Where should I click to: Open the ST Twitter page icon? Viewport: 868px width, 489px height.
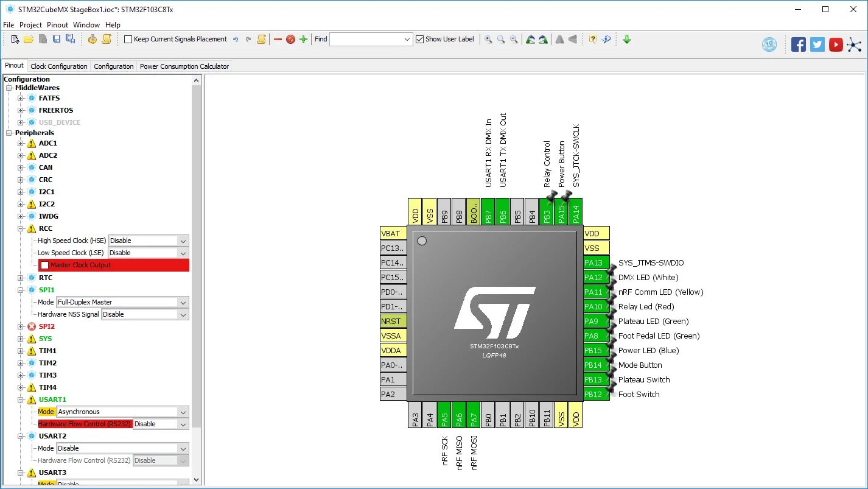tap(817, 44)
